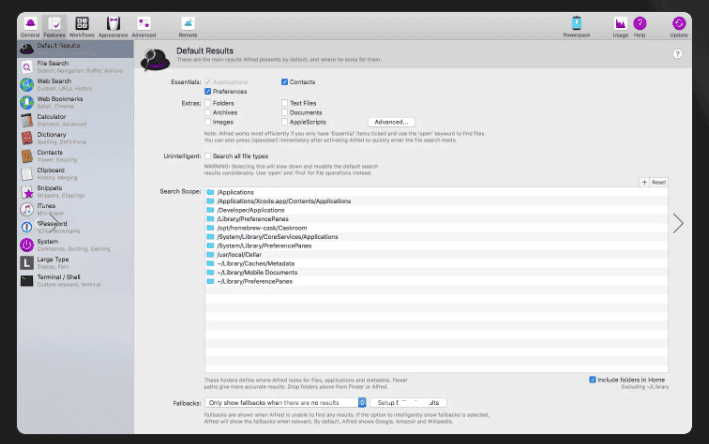
Task: Select the Large Type sidebar icon
Action: coord(27,263)
